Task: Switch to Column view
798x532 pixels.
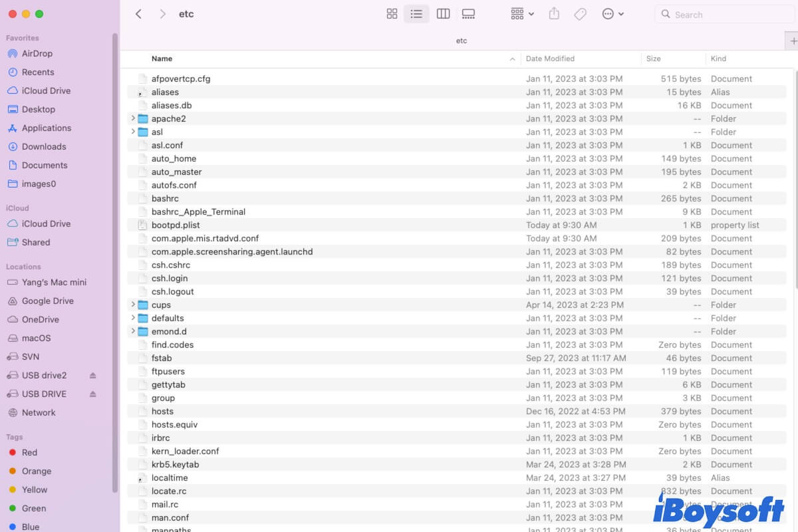Action: tap(443, 13)
